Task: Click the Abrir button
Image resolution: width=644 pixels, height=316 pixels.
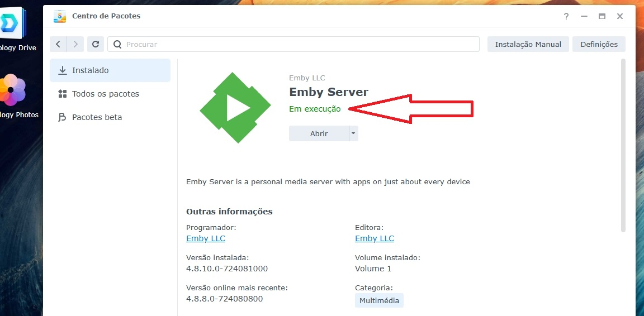Action: coord(319,133)
